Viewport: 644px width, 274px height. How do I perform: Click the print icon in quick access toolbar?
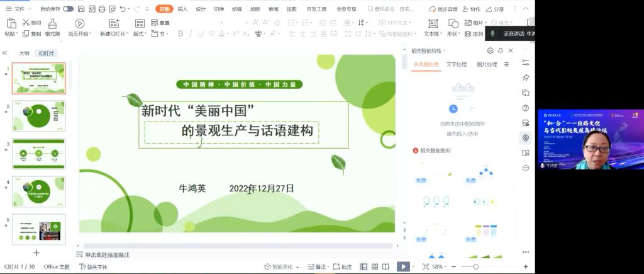(102, 9)
